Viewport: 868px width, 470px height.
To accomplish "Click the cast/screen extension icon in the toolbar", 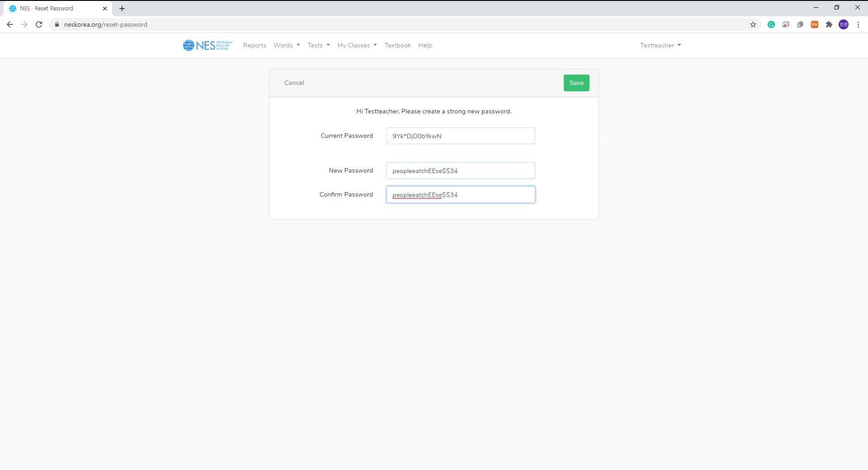I will coord(786,24).
